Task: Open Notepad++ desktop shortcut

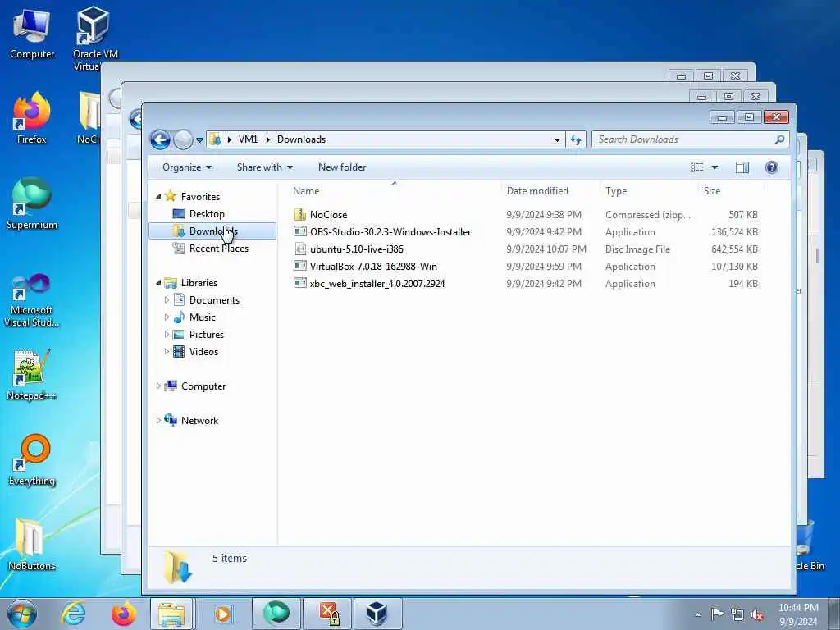Action: 32,375
